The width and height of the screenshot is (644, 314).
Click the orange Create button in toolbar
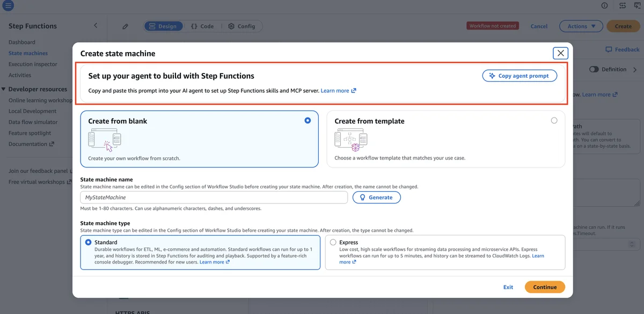[x=623, y=26]
